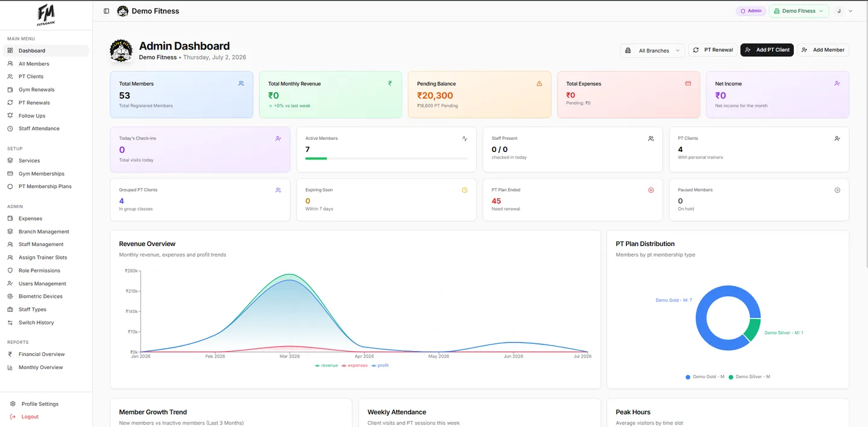Screen dimensions: 868x427
Task: Click the Grouped PT Clients icon
Action: 278,190
